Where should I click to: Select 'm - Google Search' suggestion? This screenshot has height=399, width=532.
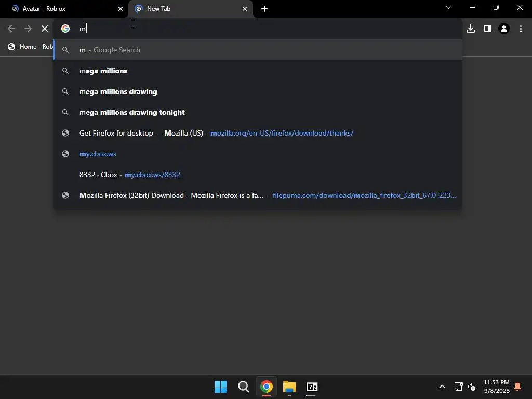point(258,50)
